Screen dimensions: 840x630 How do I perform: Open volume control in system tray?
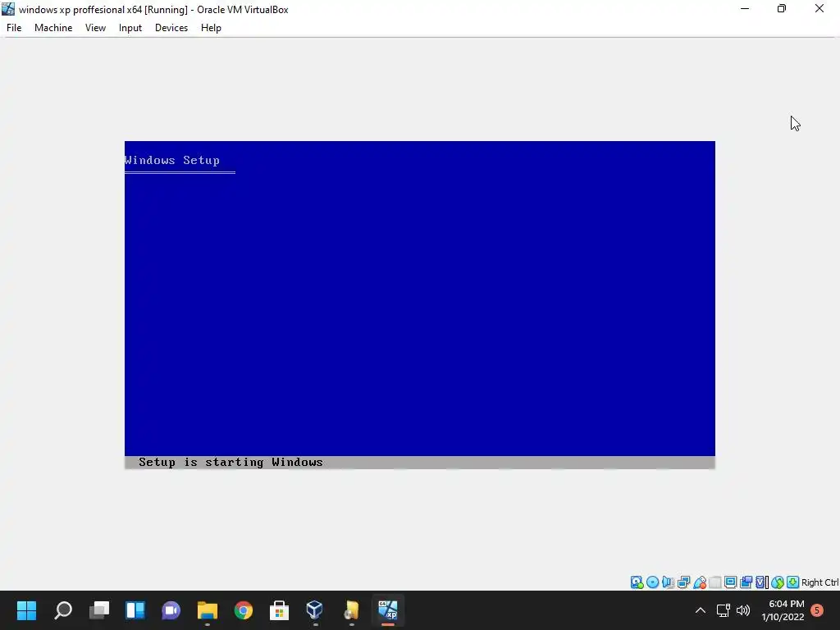point(743,610)
